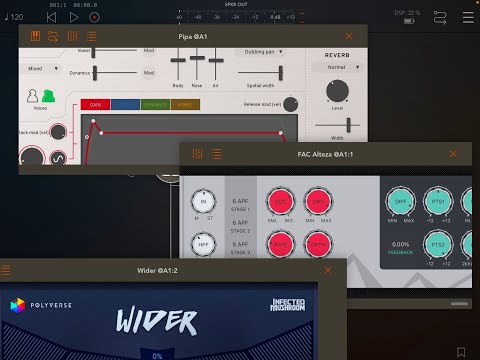Click the bookmark icon at bottom right
480x360 pixels.
pos(461,352)
